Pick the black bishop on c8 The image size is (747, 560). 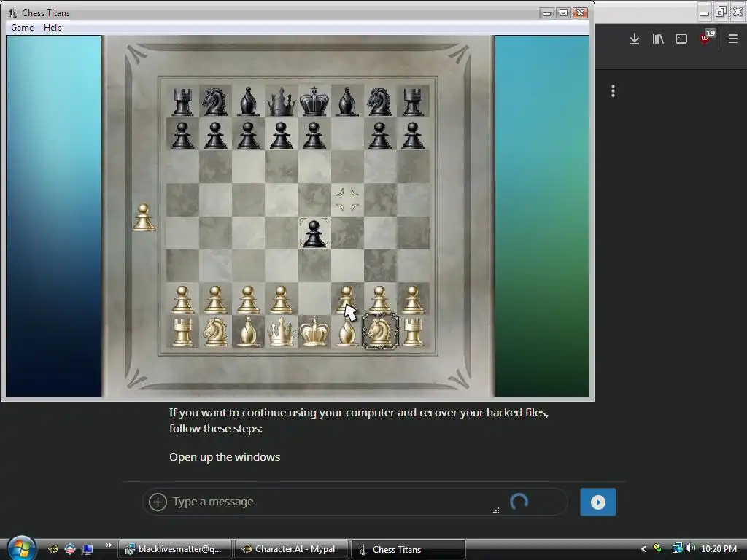pyautogui.click(x=248, y=101)
